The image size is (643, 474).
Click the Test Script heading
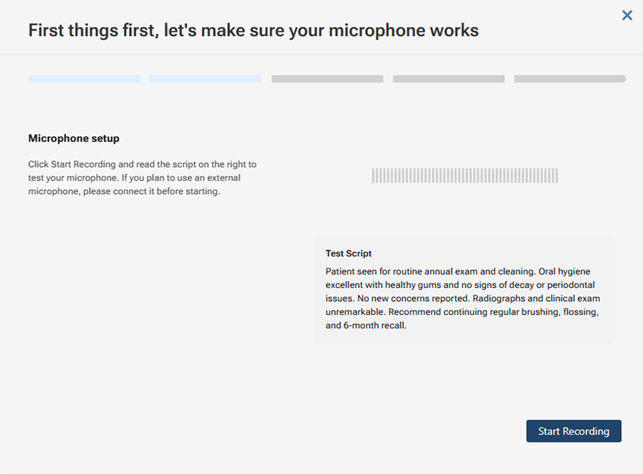coord(349,254)
